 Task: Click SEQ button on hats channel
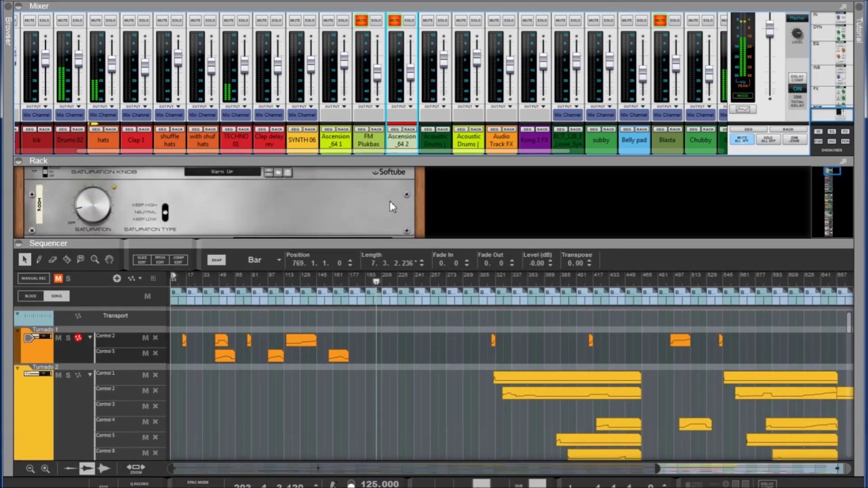[96, 129]
